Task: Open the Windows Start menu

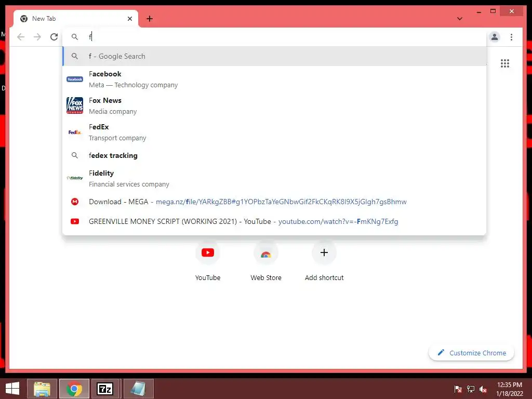Action: (x=12, y=389)
